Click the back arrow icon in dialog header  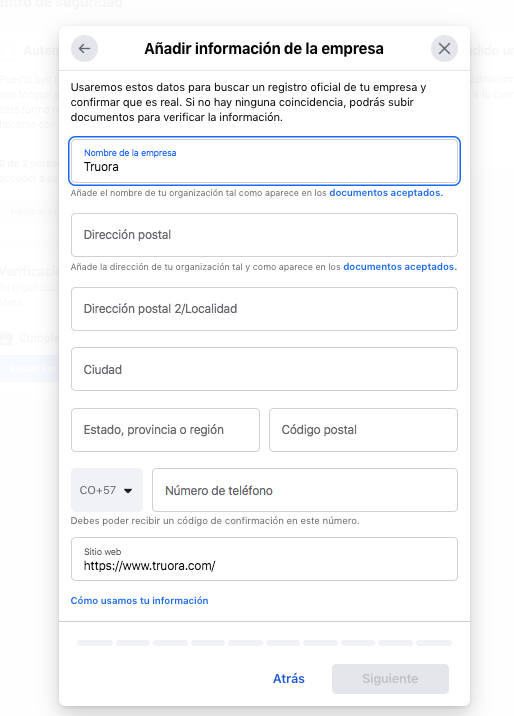(84, 48)
